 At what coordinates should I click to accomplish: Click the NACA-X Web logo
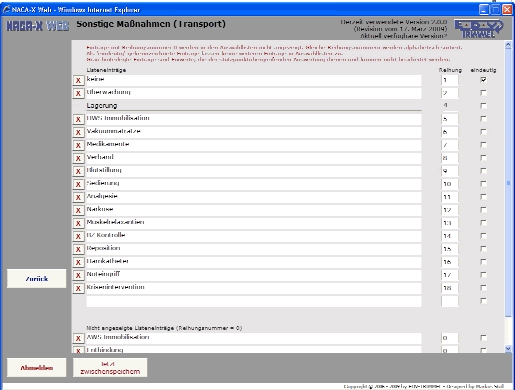[38, 26]
